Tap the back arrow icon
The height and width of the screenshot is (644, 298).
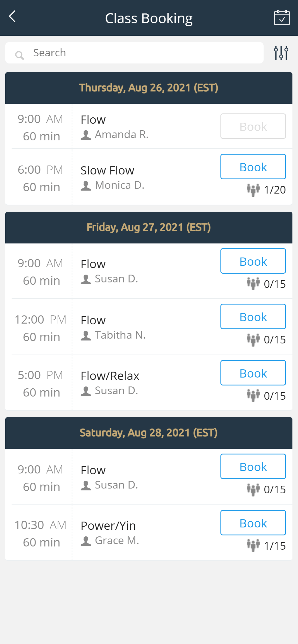click(12, 17)
